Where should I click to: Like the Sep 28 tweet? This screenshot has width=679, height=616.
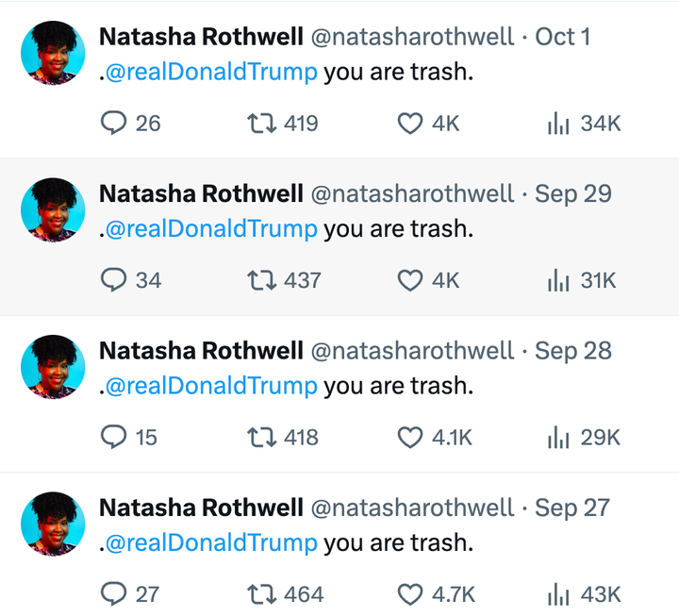point(409,437)
